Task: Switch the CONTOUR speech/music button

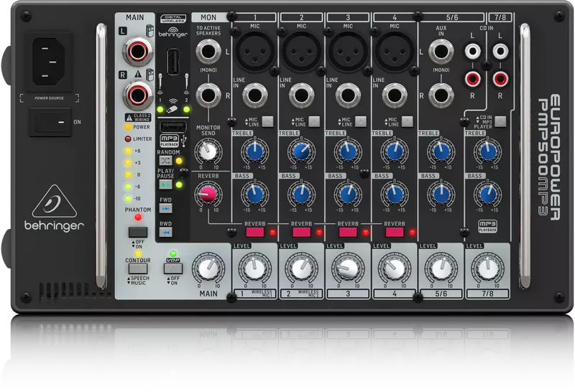Action: 138,269
